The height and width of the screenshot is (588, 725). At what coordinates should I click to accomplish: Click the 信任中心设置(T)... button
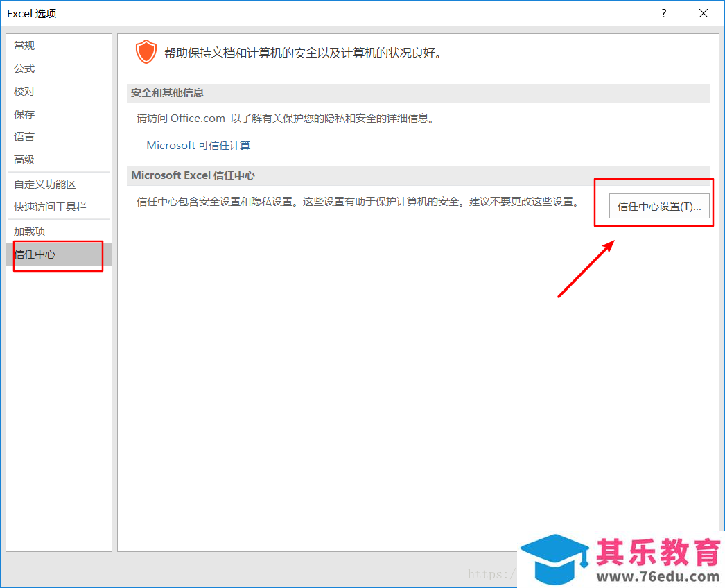[659, 207]
